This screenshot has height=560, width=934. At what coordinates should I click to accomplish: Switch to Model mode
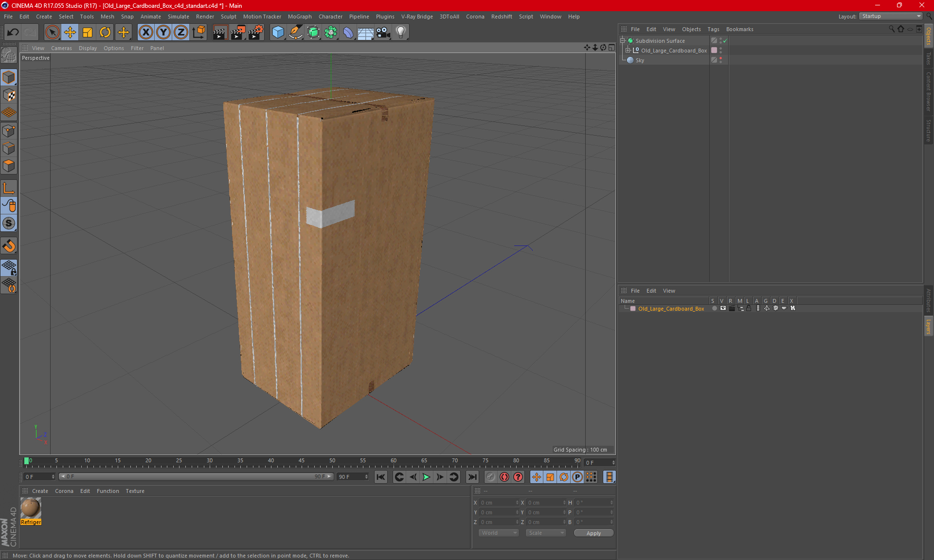pos(9,77)
